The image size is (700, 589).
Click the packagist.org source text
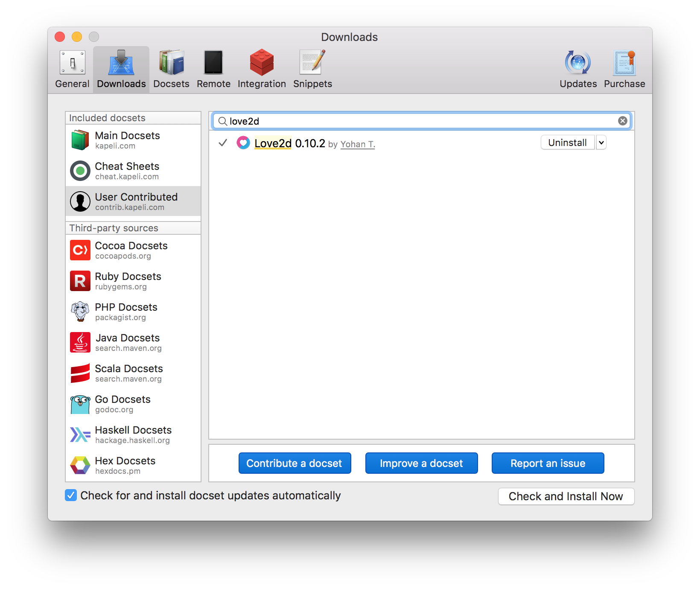point(120,318)
